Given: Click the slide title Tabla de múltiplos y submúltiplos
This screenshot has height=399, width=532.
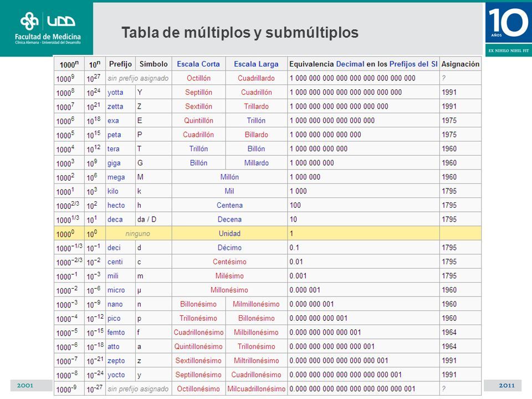Looking at the screenshot, I should tap(240, 33).
